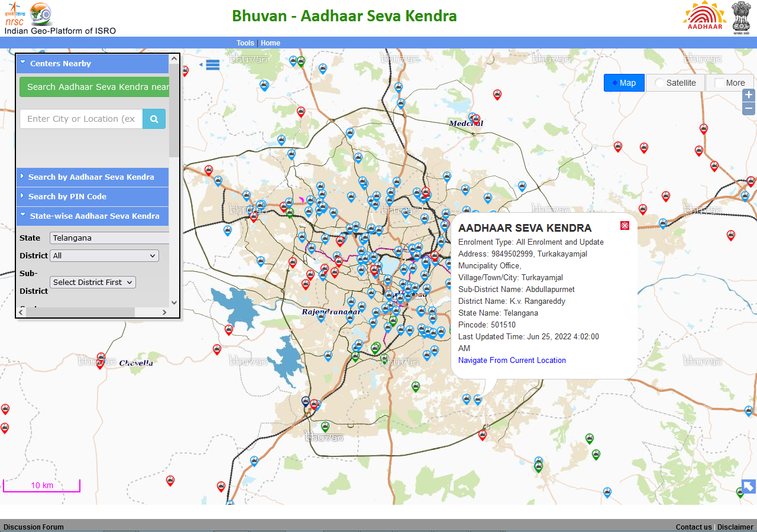The image size is (757, 532).
Task: Click the Enrolment Type line in popup
Action: (531, 242)
